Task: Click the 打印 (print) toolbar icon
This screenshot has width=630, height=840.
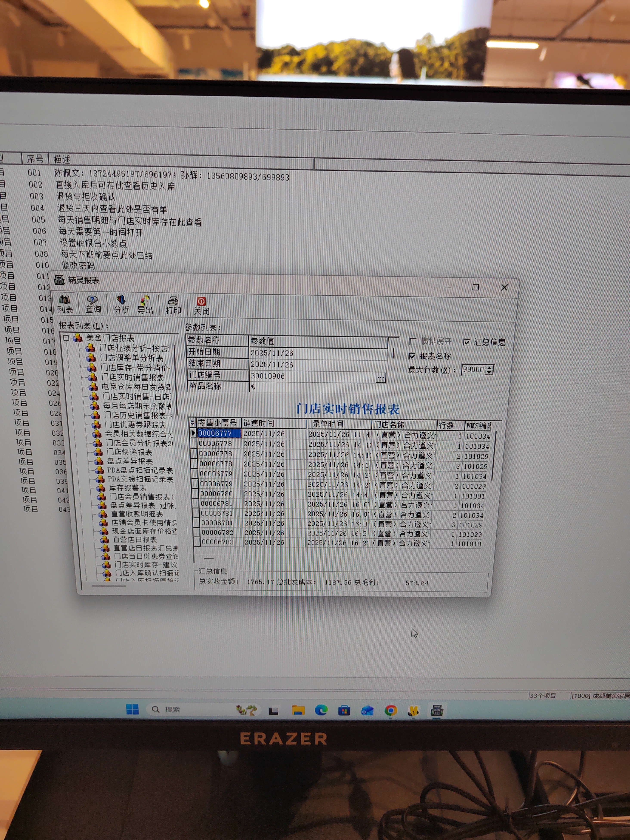Action: click(x=173, y=305)
